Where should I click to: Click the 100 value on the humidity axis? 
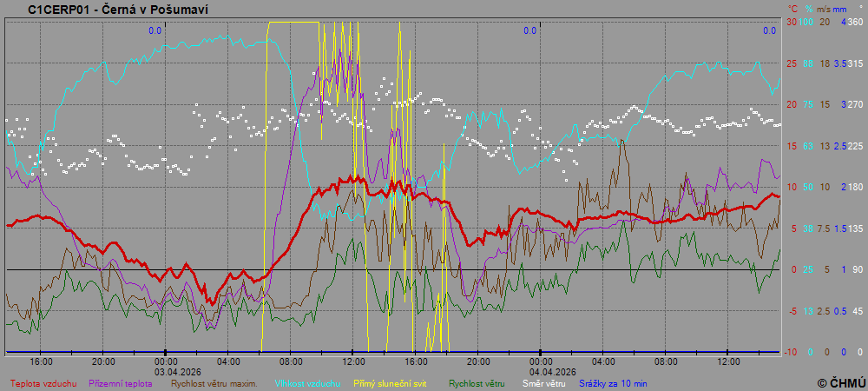pos(806,22)
